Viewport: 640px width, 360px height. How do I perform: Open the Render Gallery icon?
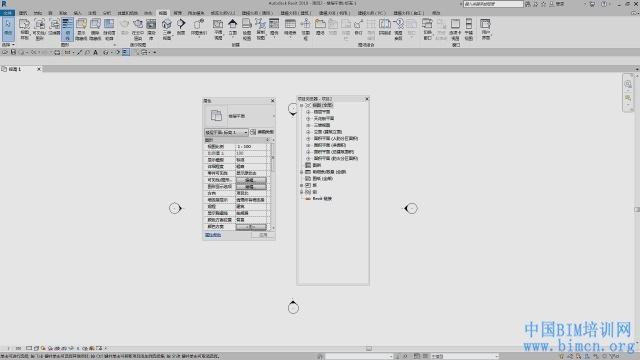coord(151,29)
